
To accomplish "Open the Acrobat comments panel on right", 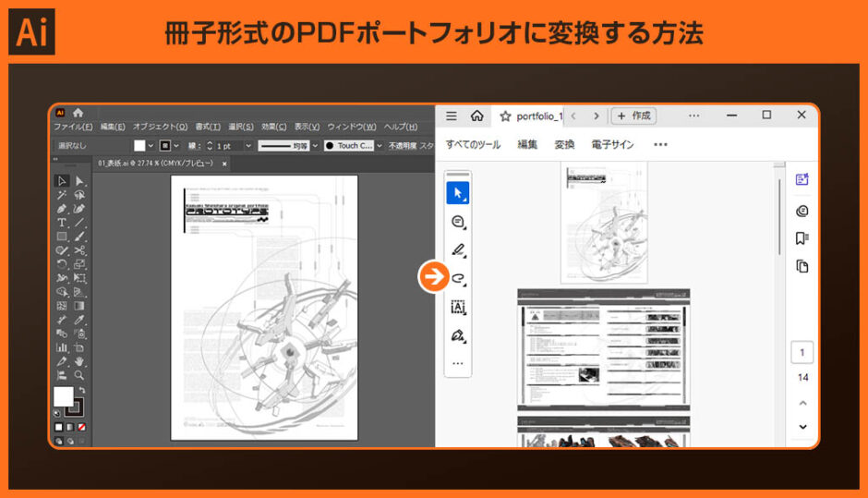I will pos(802,211).
